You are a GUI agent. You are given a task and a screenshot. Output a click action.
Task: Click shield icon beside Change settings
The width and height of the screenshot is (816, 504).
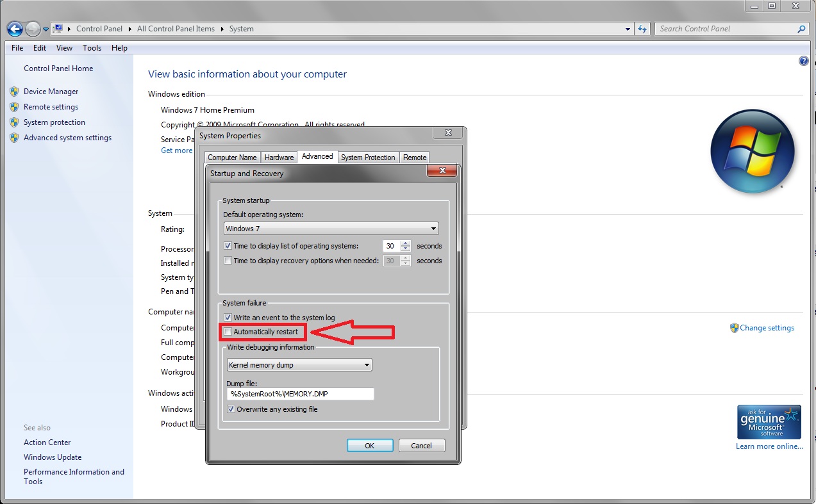click(735, 328)
